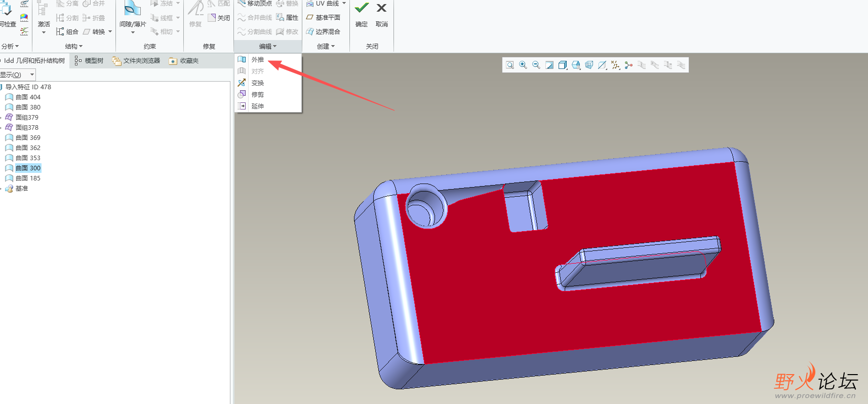Click the 属性 tool in ribbon

tap(287, 17)
